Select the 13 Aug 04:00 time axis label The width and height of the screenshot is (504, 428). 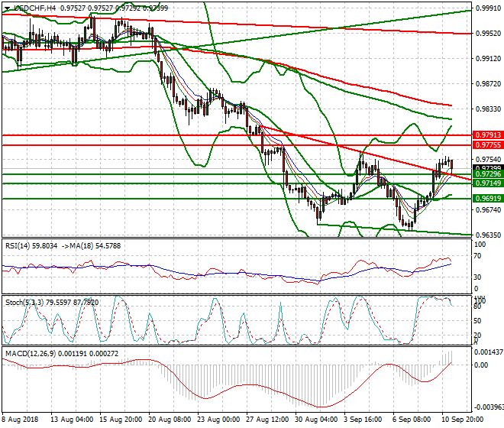coord(72,420)
